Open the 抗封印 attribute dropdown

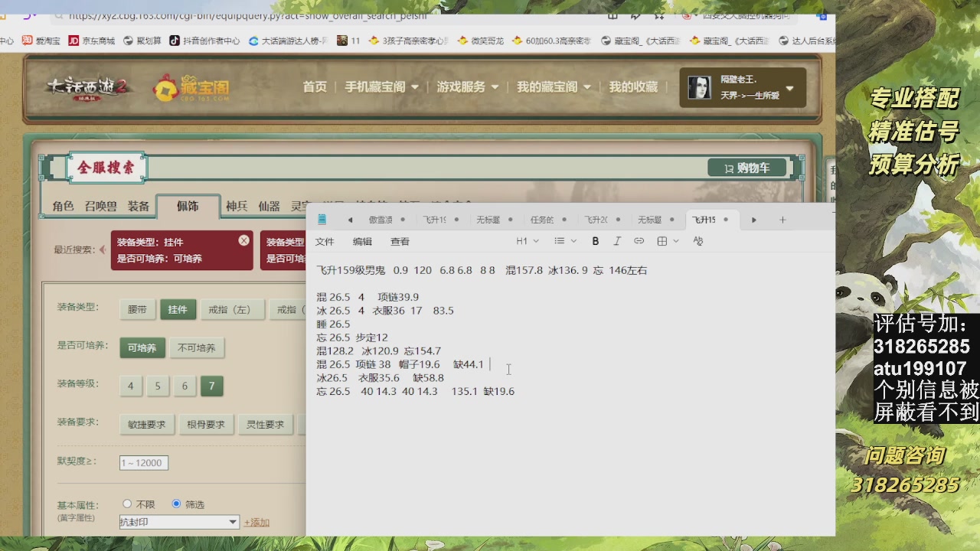[179, 522]
